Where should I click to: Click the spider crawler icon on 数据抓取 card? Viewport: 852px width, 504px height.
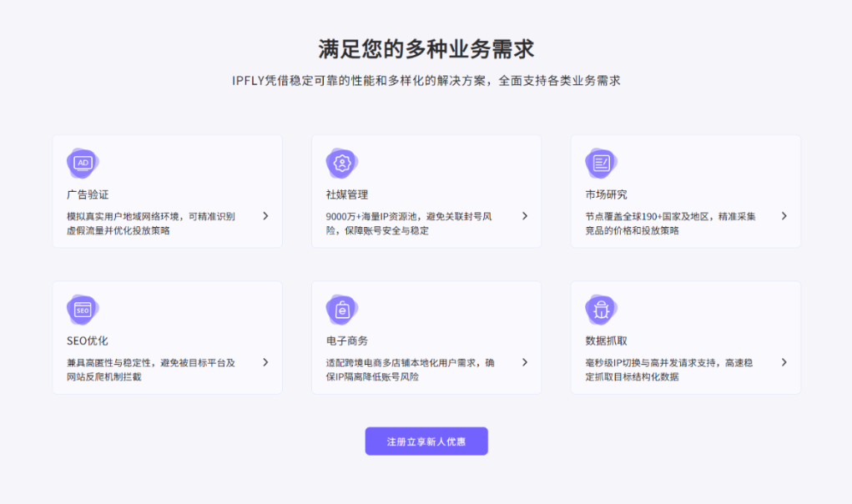pos(601,309)
